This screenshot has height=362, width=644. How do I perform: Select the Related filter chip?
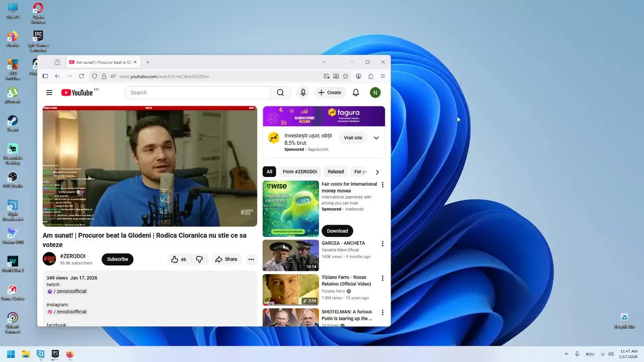click(x=336, y=172)
